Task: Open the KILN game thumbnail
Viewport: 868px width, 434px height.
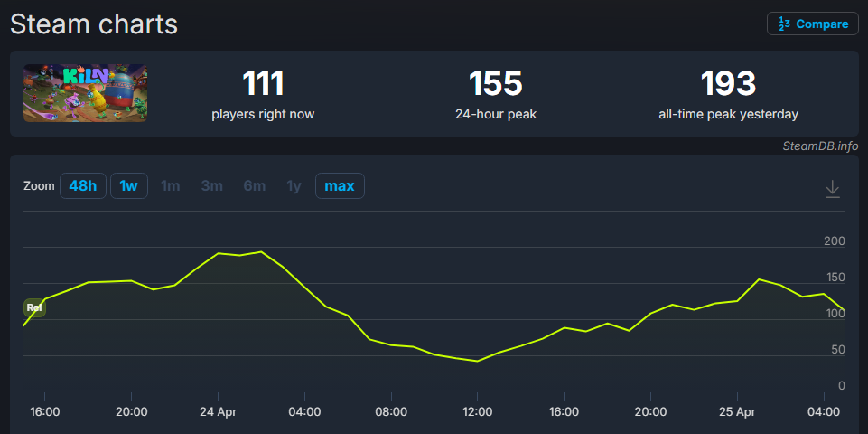Action: (x=85, y=93)
